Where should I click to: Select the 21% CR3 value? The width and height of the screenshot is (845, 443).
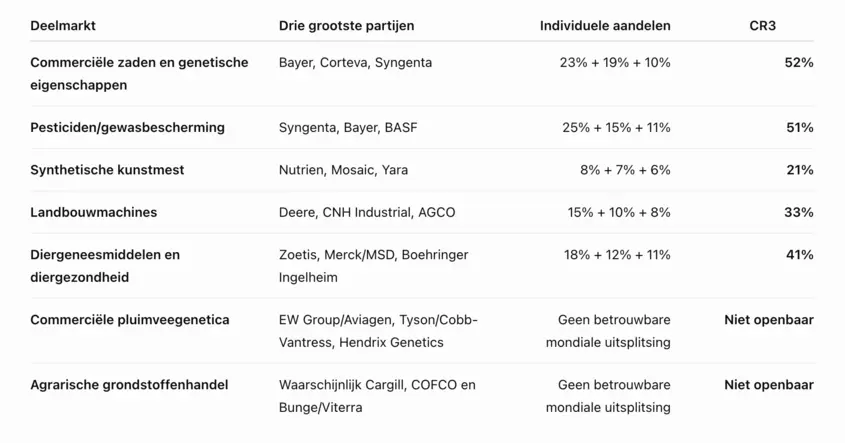pos(800,170)
